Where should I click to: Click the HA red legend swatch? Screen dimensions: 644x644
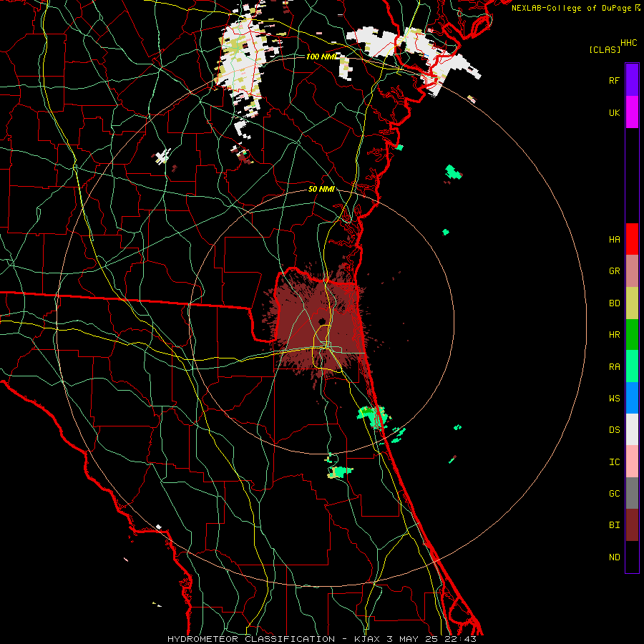632,239
